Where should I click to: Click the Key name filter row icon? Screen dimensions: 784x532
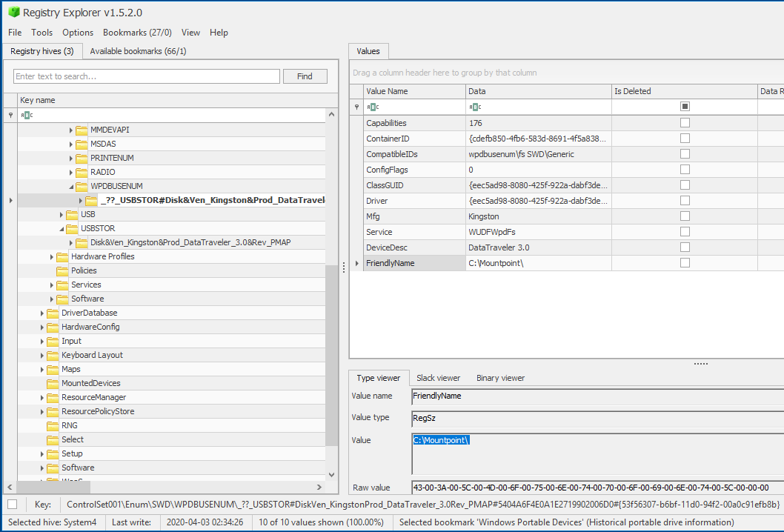[27, 116]
